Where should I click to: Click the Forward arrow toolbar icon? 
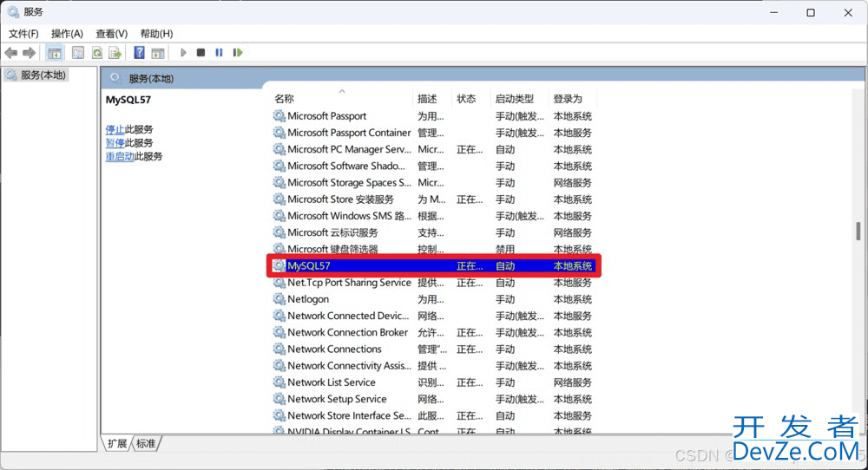(x=29, y=53)
